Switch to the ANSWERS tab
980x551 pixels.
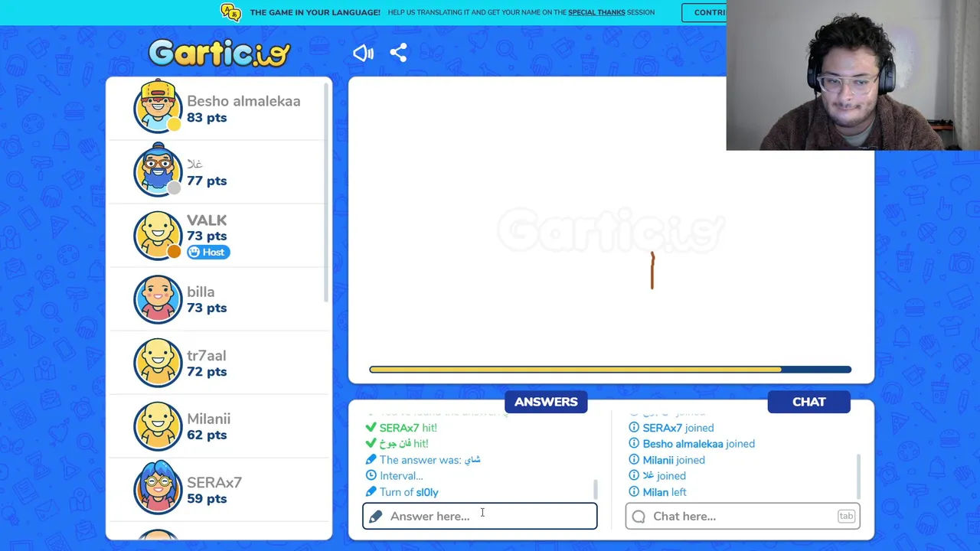click(x=546, y=402)
